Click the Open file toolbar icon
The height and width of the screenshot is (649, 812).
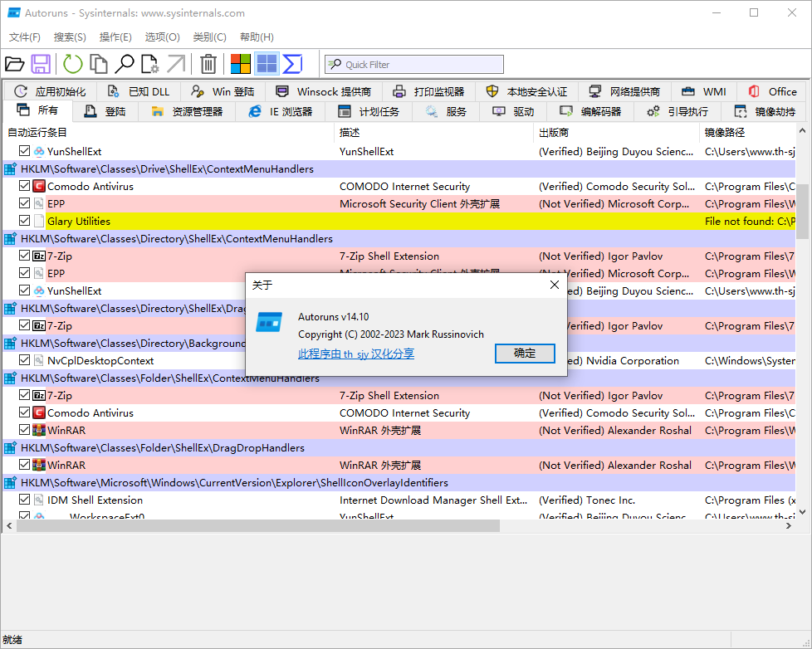pos(14,64)
